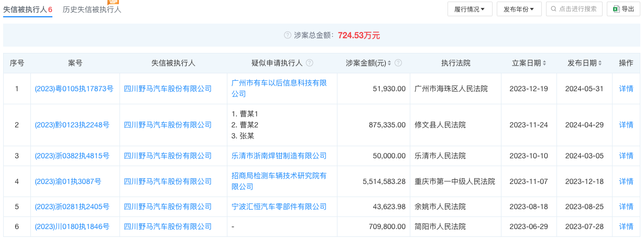Click case number (2023)黔0123执2248号
Viewport: 644px width, 239px height.
[72, 125]
